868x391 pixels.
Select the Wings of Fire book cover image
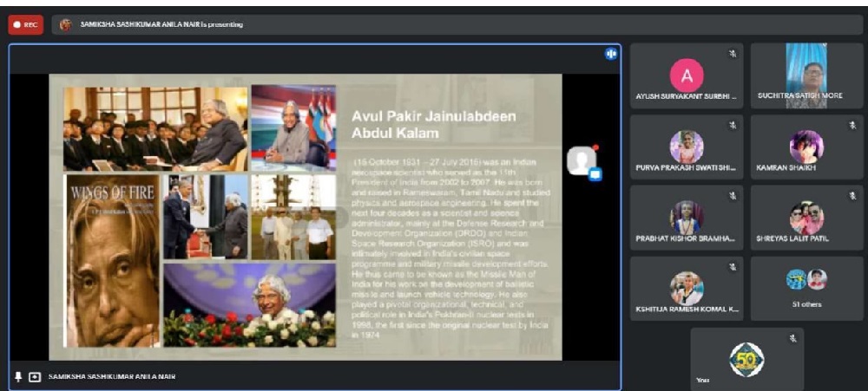(x=111, y=260)
